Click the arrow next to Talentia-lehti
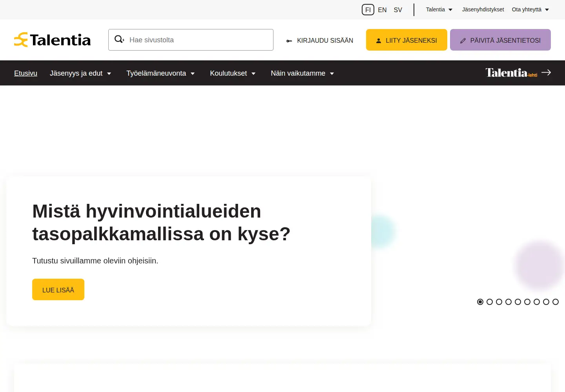This screenshot has width=565, height=392. pyautogui.click(x=546, y=73)
